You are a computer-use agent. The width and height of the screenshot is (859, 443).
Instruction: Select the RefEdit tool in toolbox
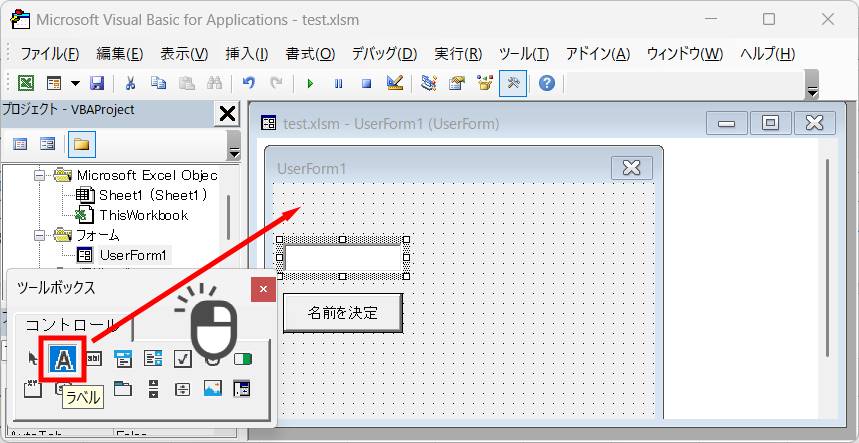point(242,388)
